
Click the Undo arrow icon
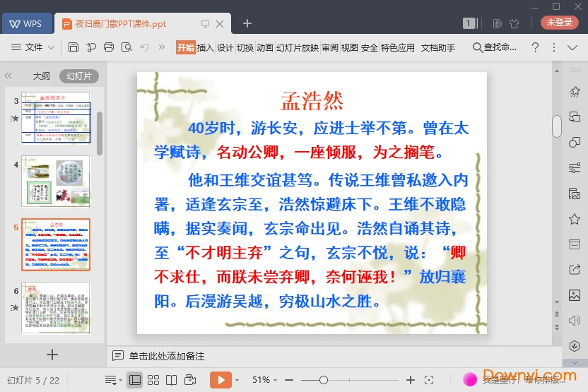[144, 47]
